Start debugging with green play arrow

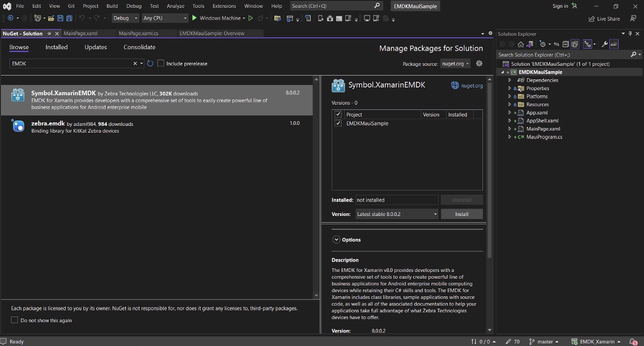pos(195,18)
